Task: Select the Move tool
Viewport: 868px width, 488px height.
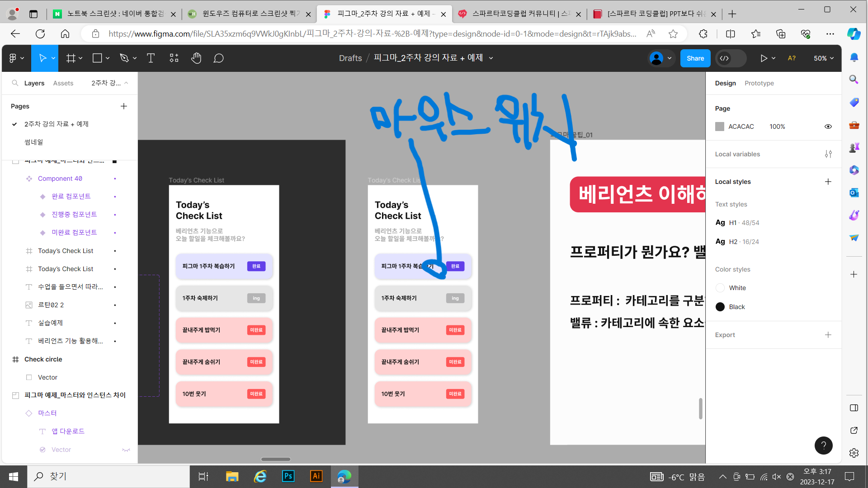Action: [42, 58]
